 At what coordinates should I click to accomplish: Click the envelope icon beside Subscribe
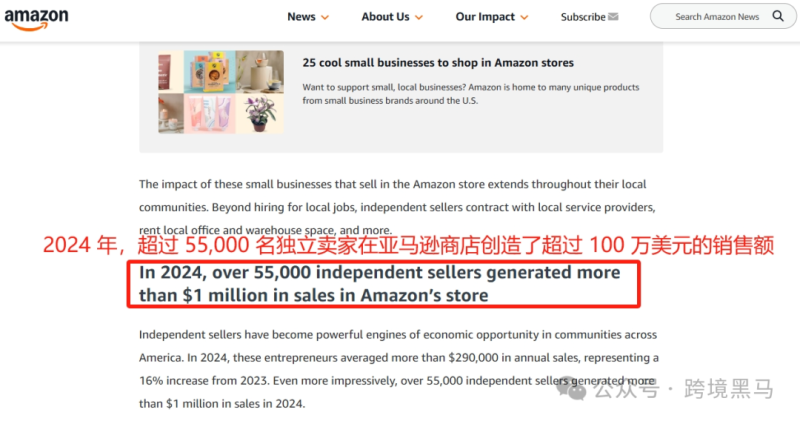coord(613,17)
